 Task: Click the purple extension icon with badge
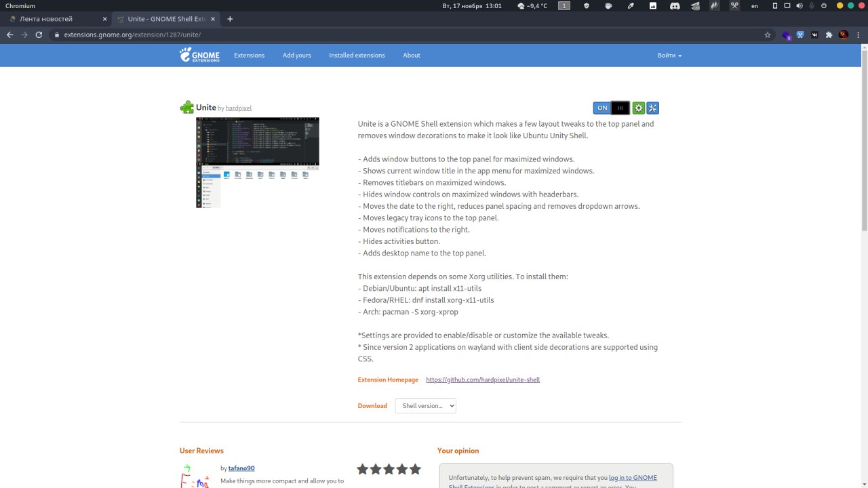point(787,35)
